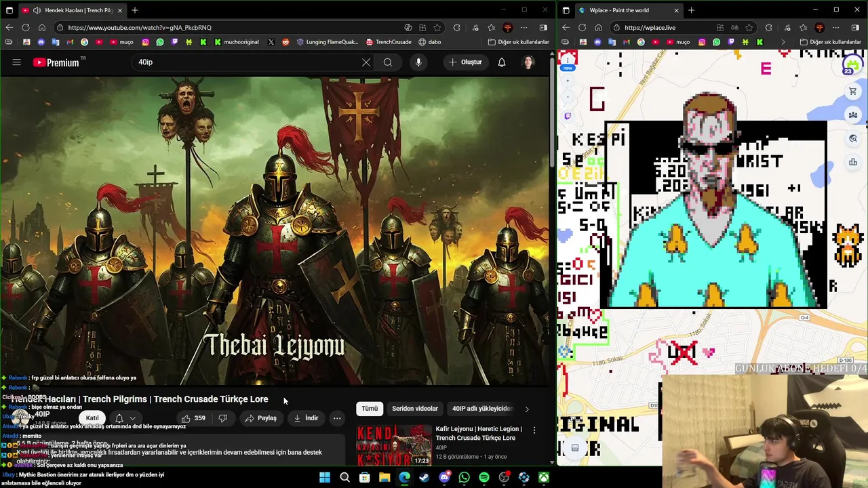868x488 pixels.
Task: Dislike the Trench Pilgrims video
Action: click(222, 418)
